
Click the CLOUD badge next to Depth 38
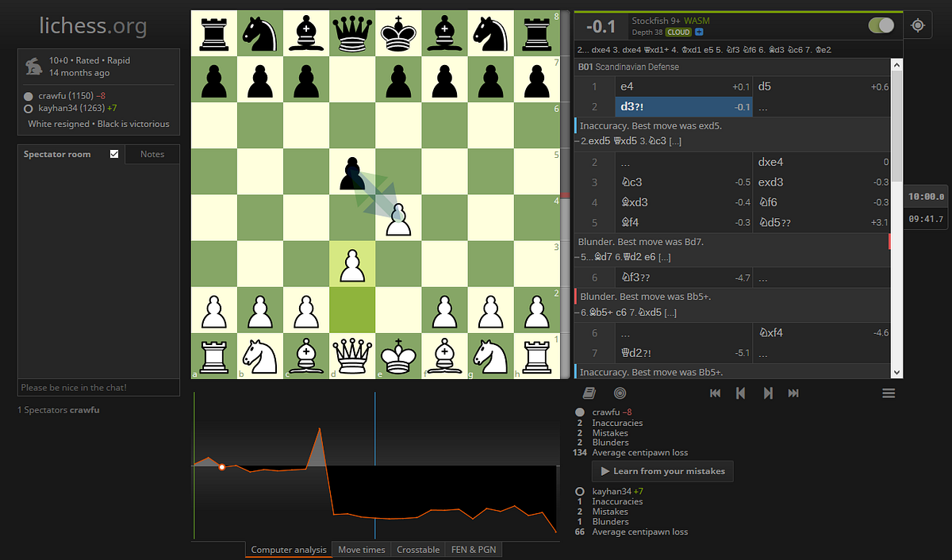678,32
